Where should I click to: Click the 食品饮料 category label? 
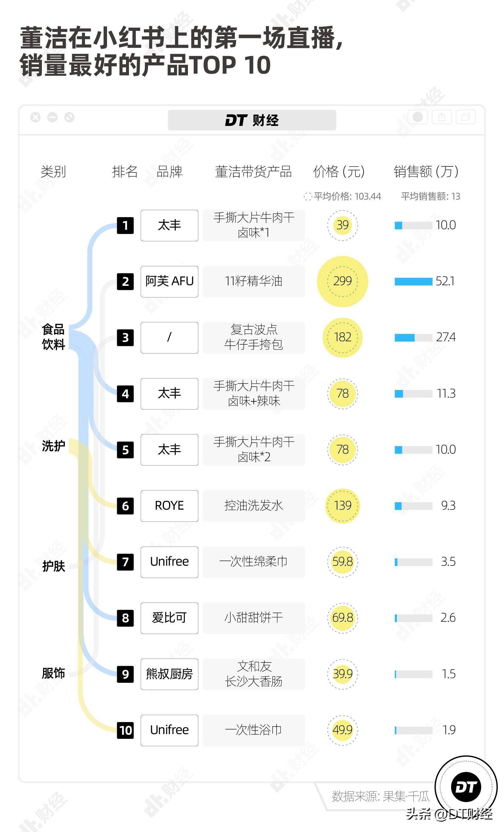coord(53,337)
